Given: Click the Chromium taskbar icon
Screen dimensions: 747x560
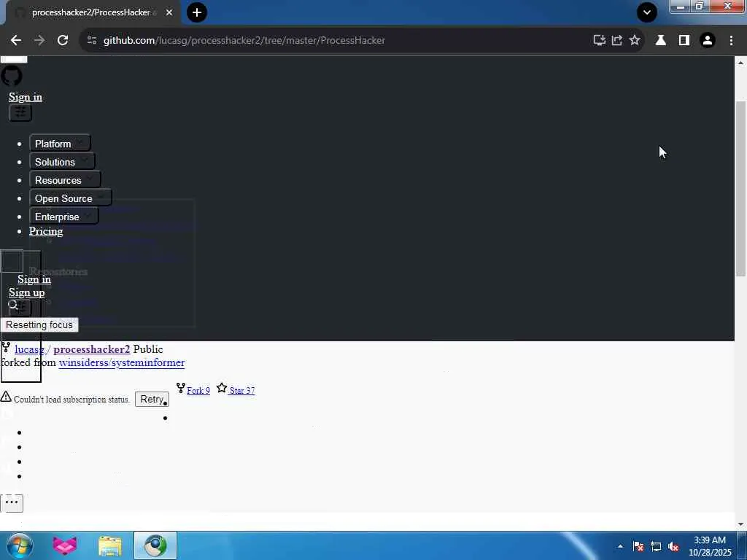Looking at the screenshot, I should [x=155, y=545].
